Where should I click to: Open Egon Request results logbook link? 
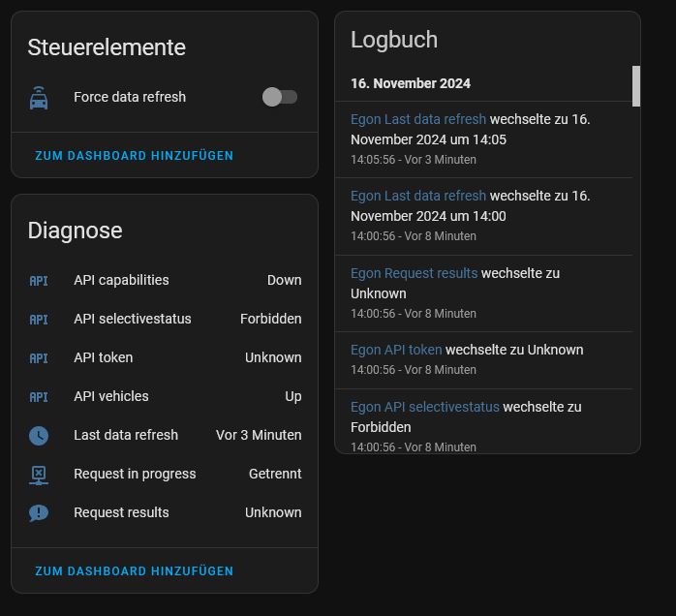click(414, 273)
